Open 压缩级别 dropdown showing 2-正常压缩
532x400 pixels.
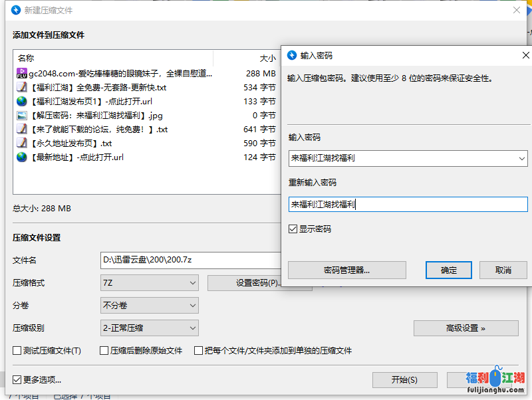point(149,328)
